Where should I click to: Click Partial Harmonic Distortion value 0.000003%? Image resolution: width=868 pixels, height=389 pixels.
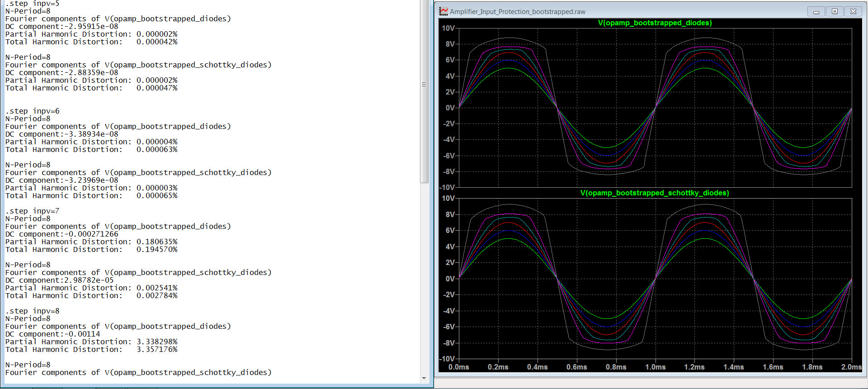click(157, 188)
